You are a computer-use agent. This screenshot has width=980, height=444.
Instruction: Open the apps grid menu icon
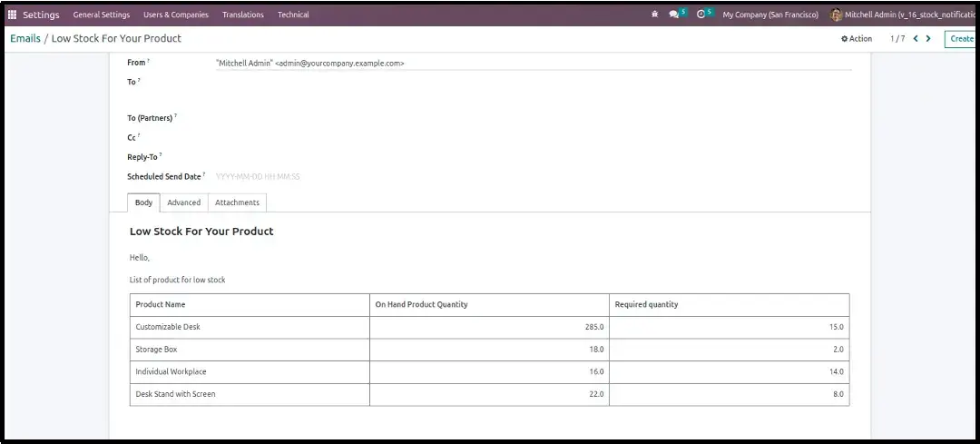[x=13, y=15]
